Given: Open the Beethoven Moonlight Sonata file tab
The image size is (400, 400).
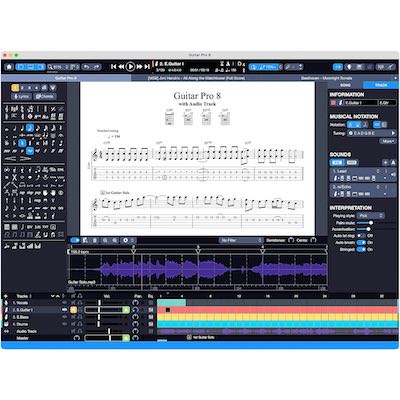Looking at the screenshot, I should pyautogui.click(x=326, y=78).
